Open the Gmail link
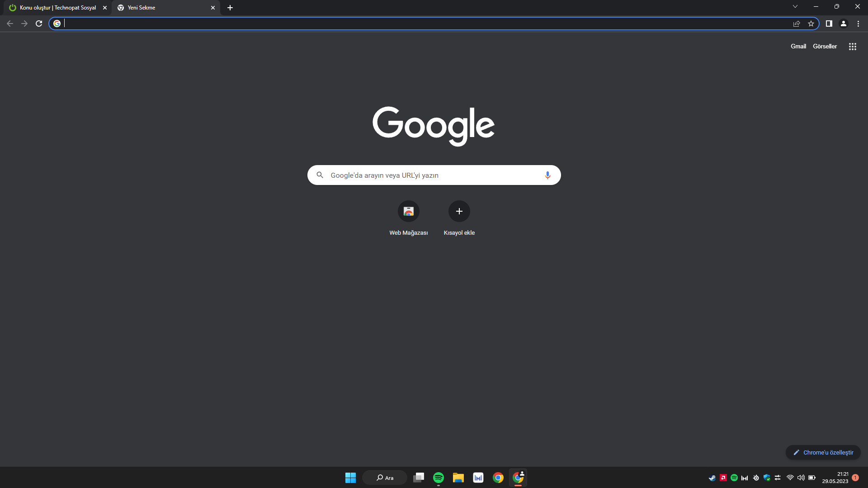This screenshot has width=868, height=488. coord(798,46)
